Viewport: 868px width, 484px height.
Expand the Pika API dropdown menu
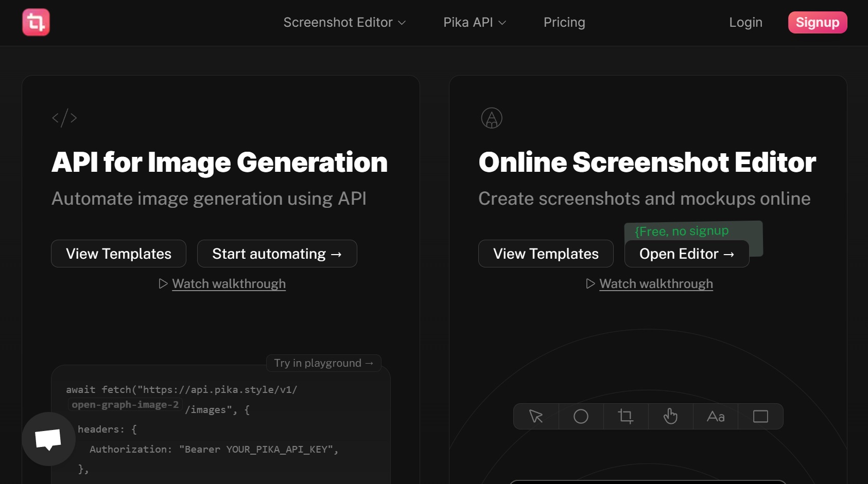coord(475,22)
